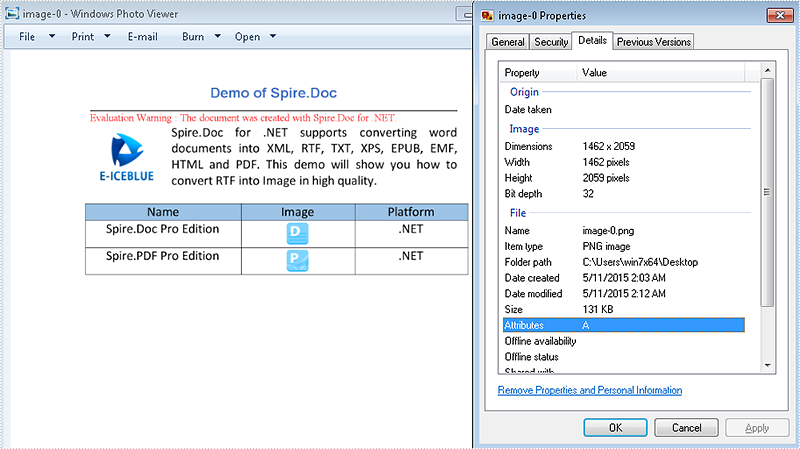Click the Size value 131 KB
The image size is (800, 449).
coord(598,310)
